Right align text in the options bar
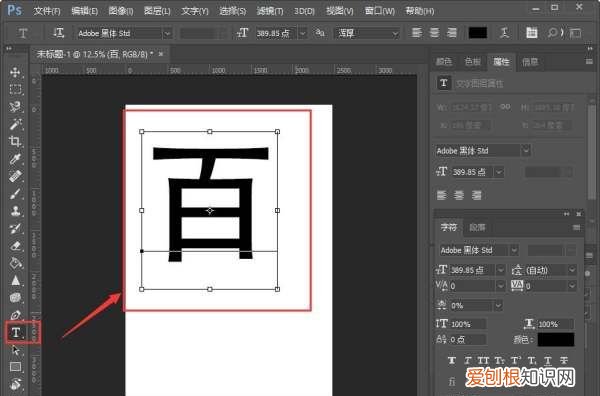This screenshot has width=600, height=396. [452, 33]
